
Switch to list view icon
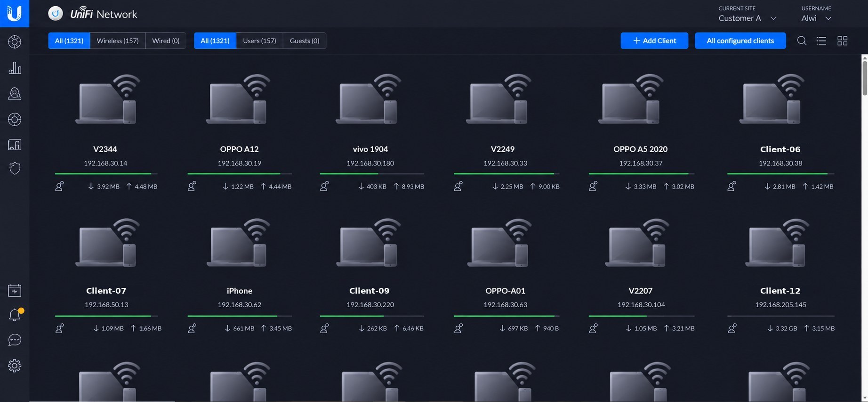click(821, 41)
